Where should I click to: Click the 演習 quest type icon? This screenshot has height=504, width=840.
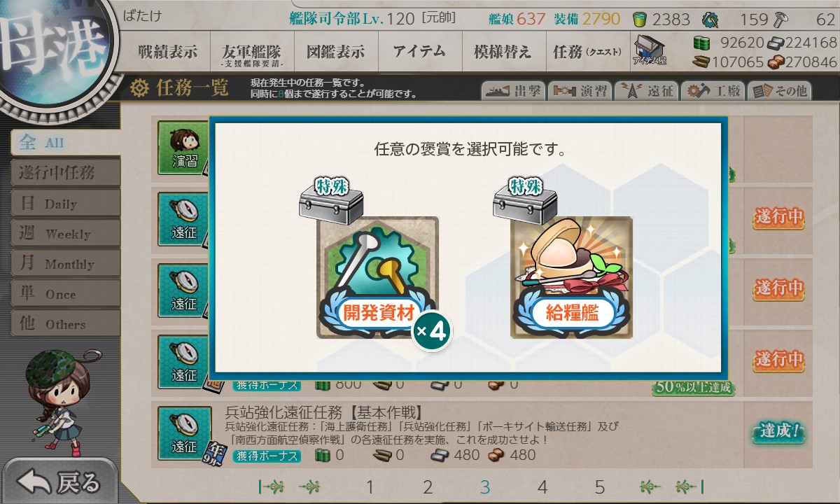tap(185, 148)
